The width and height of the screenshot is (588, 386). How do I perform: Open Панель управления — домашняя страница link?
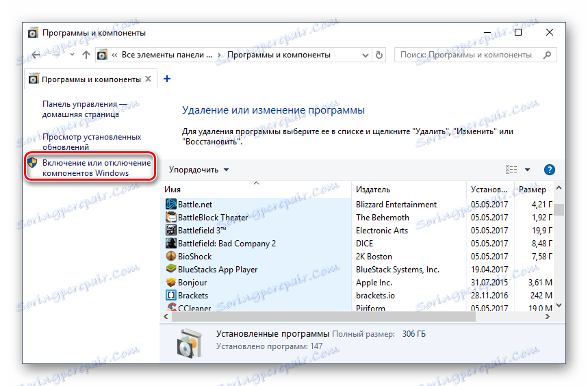point(85,109)
